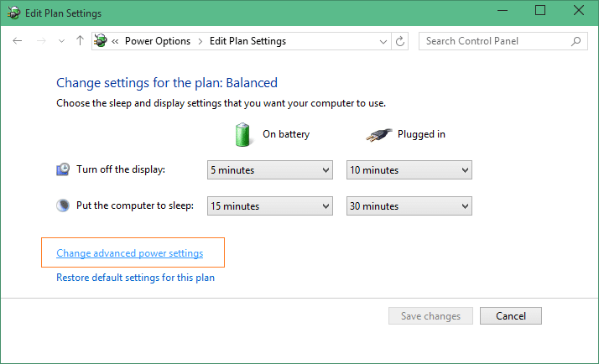Click the Refresh button in address bar
Image resolution: width=599 pixels, height=364 pixels.
point(401,41)
